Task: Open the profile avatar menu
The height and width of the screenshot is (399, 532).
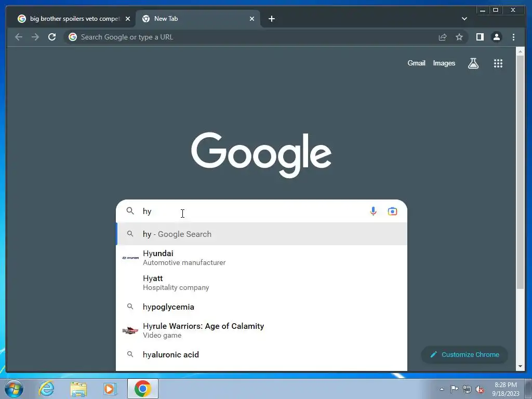Action: 496,37
